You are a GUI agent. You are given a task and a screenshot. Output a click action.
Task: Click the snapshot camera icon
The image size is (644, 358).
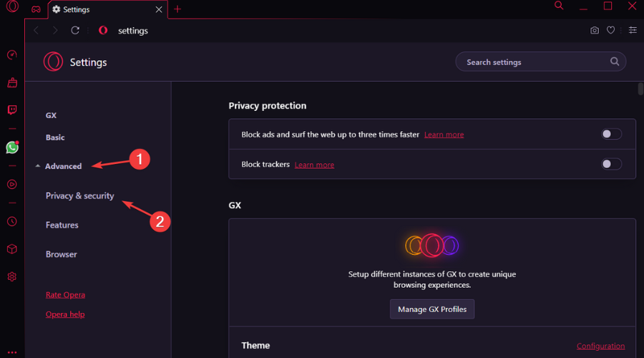[595, 31]
